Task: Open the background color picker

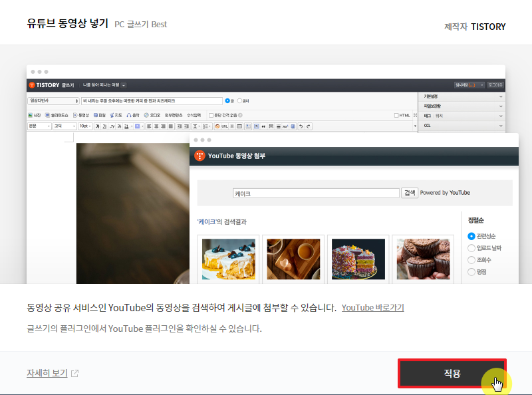Action: click(139, 126)
